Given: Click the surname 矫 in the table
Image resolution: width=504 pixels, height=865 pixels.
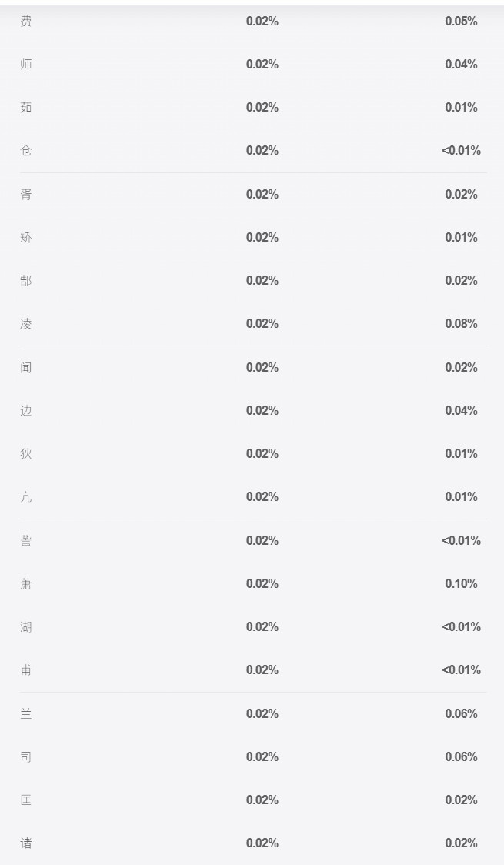Looking at the screenshot, I should 26,237.
